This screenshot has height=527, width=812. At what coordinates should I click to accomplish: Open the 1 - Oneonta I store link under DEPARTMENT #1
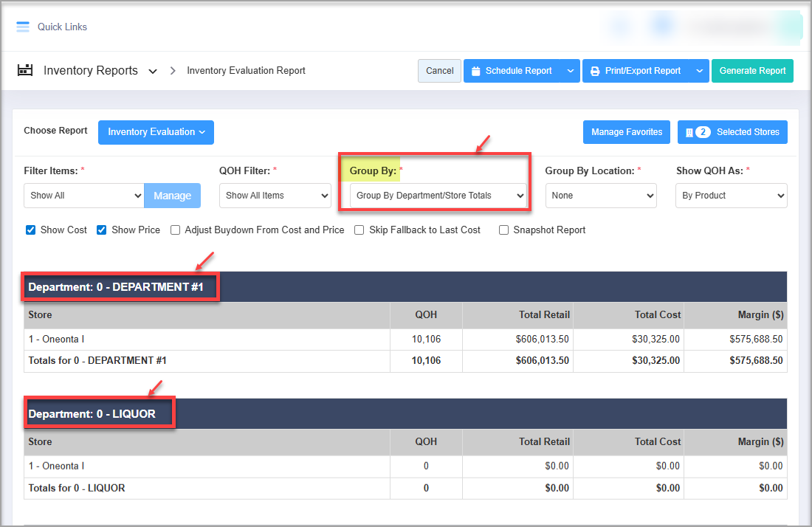pyautogui.click(x=56, y=340)
